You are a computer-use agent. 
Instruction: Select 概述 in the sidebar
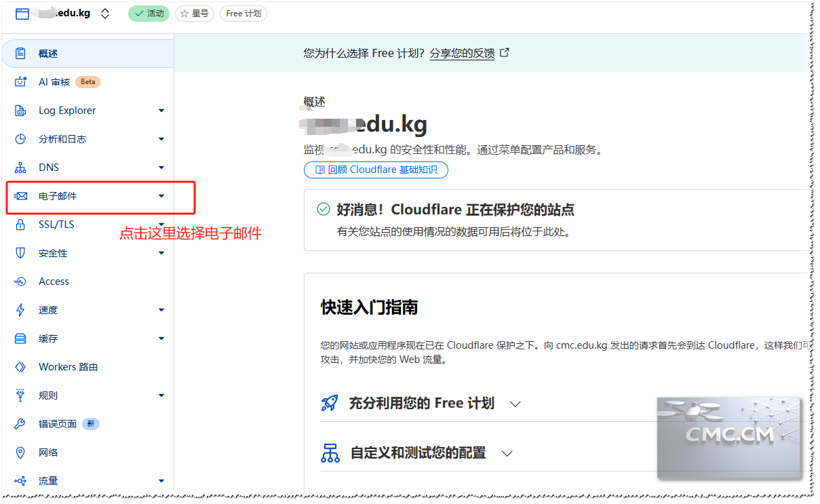coord(87,54)
